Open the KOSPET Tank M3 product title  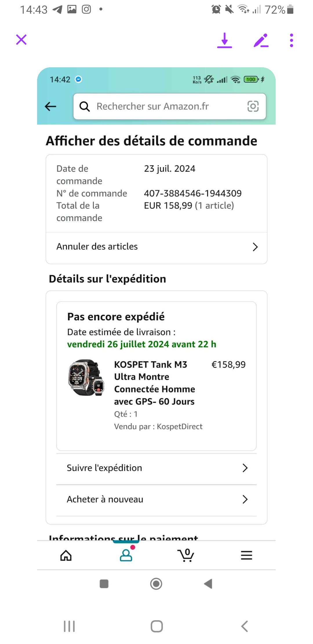154,383
